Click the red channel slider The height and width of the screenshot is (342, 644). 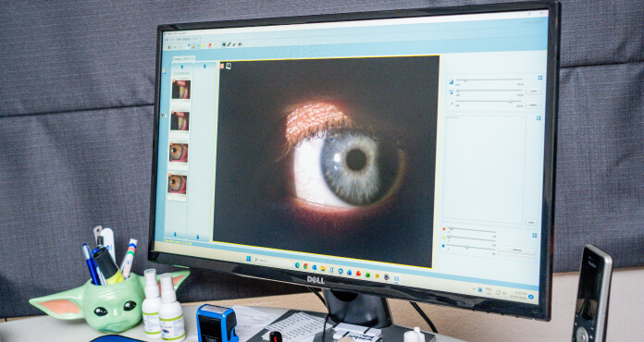[472, 230]
